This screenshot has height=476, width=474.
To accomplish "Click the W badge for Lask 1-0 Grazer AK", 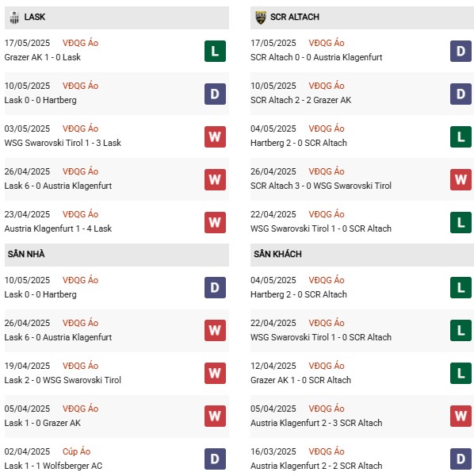I will tap(215, 416).
